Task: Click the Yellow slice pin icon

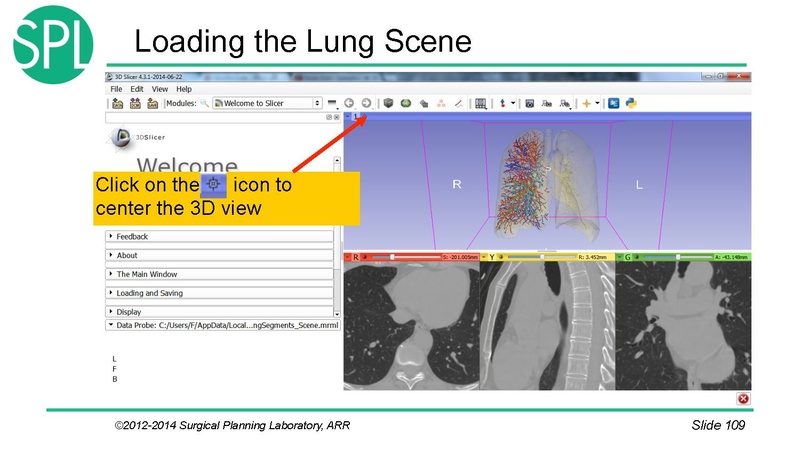Action: [484, 257]
